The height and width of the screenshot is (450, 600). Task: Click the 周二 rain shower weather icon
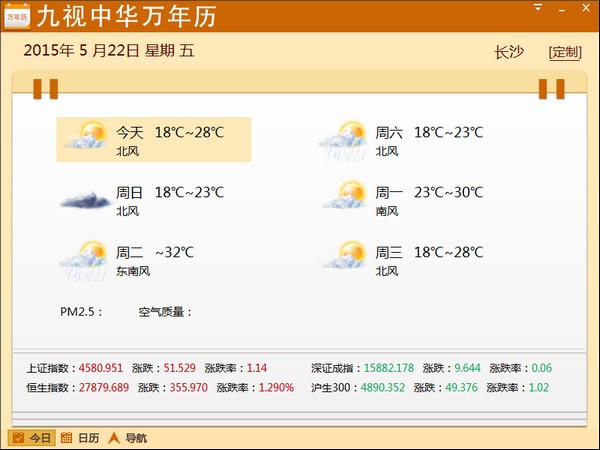84,261
